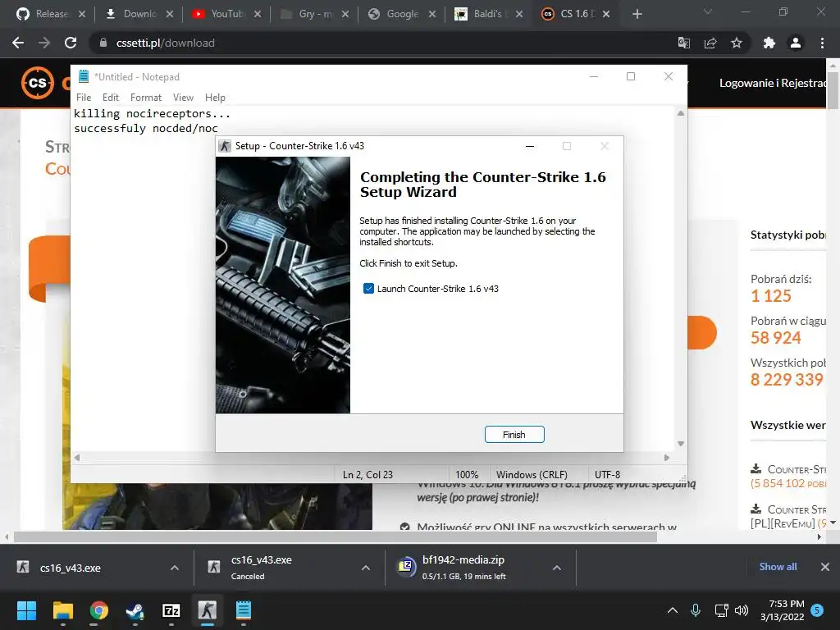Viewport: 840px width, 630px height.
Task: Open the Notepad File menu
Action: (x=84, y=98)
